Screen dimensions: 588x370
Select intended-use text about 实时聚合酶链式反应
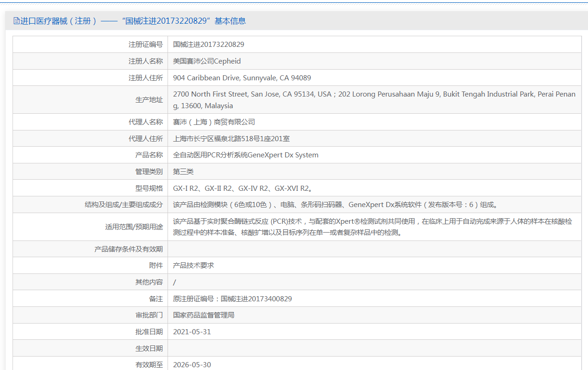coord(373,227)
